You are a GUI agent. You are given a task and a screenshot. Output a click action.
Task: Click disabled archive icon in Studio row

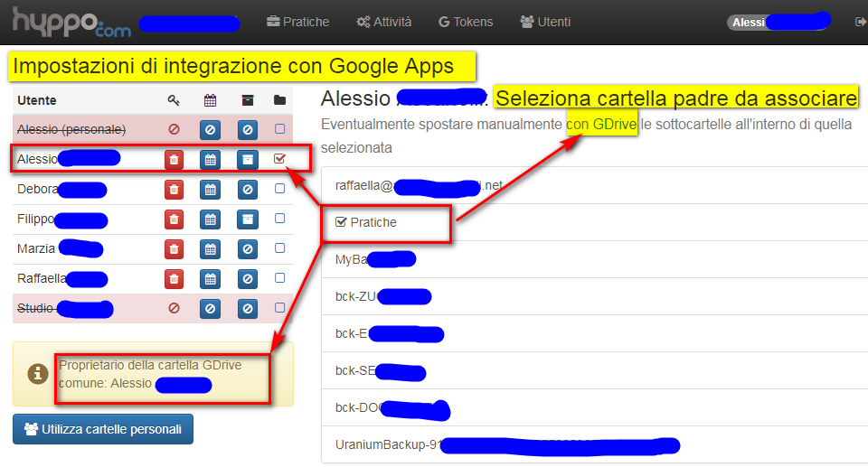(x=248, y=309)
